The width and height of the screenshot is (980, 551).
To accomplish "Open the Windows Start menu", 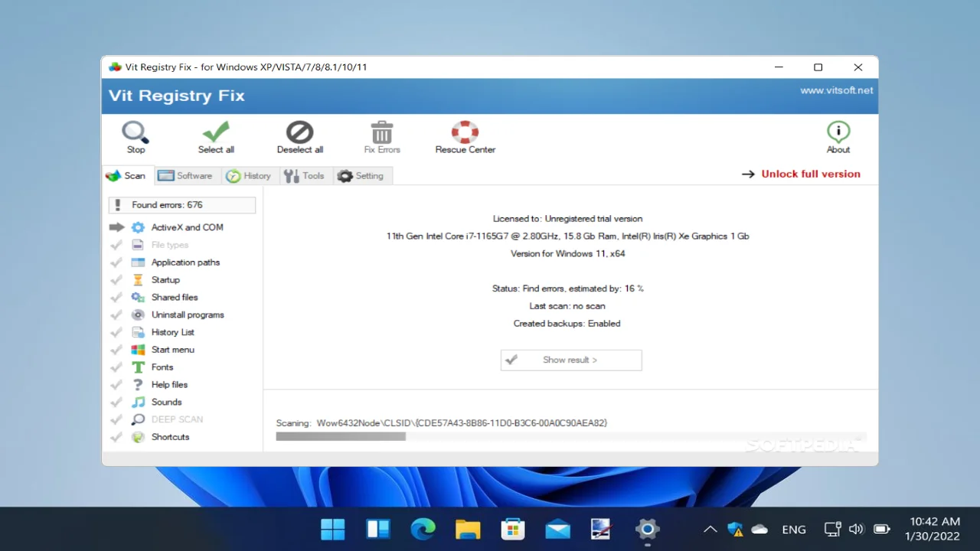I will click(332, 529).
